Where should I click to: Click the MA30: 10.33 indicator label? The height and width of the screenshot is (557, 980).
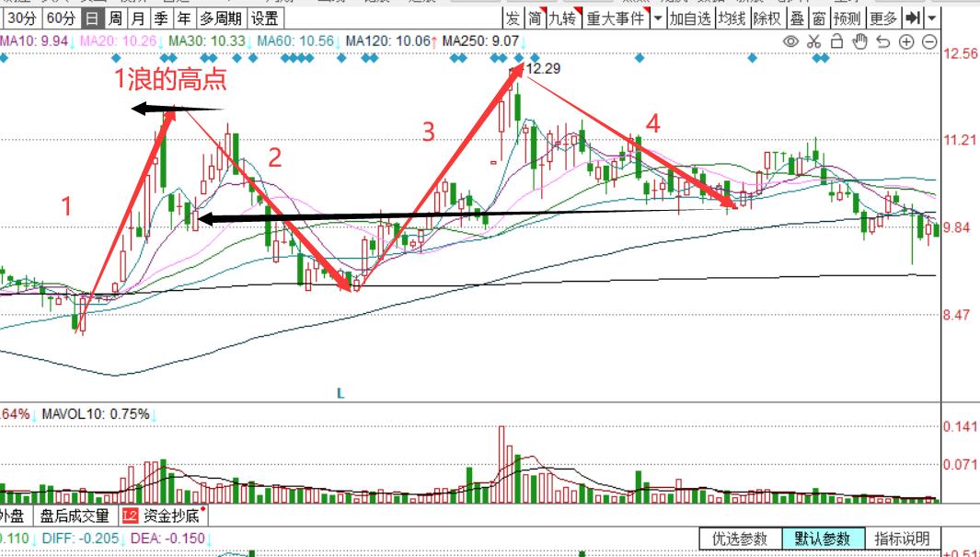pos(207,41)
